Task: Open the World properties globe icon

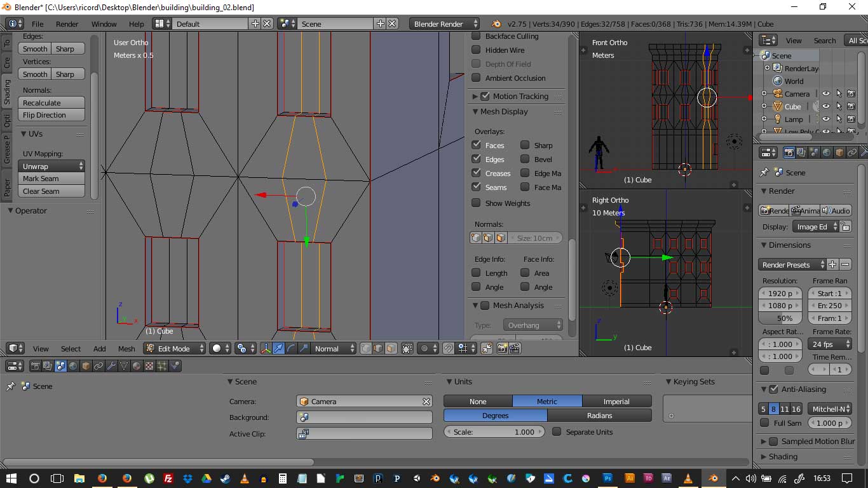Action: point(73,366)
